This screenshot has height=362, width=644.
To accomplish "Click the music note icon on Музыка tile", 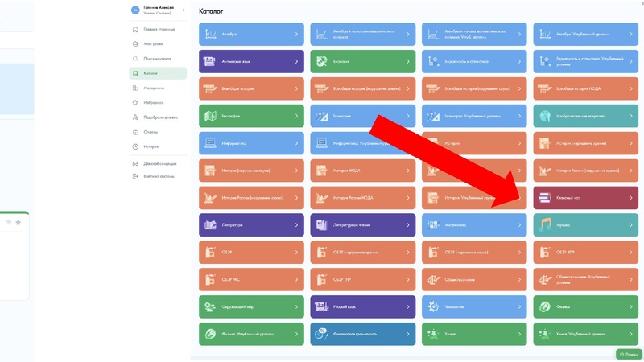I will (x=546, y=225).
